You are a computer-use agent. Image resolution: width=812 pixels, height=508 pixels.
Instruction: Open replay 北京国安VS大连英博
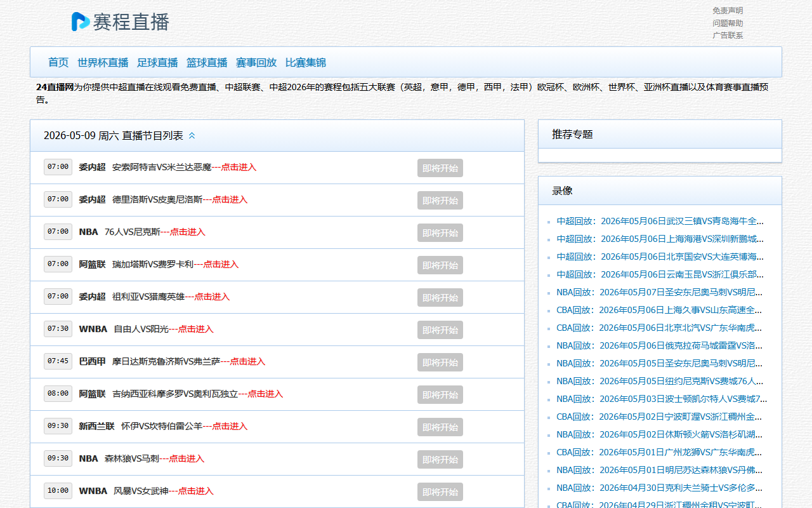(660, 257)
